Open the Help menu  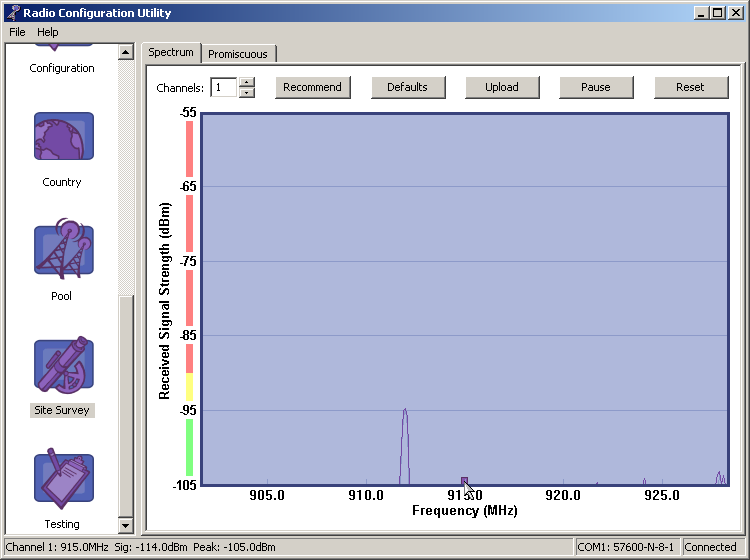tap(48, 32)
